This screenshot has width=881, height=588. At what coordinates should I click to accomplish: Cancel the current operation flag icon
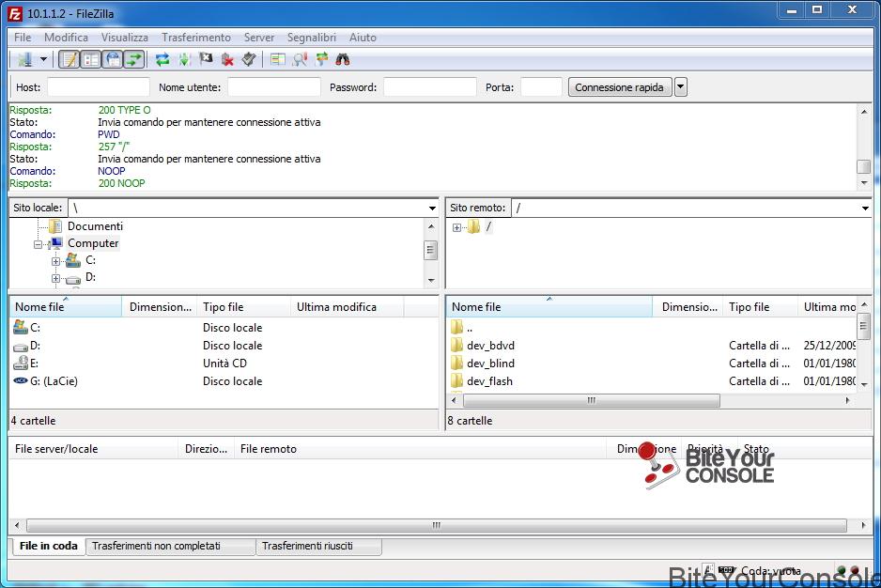(206, 59)
